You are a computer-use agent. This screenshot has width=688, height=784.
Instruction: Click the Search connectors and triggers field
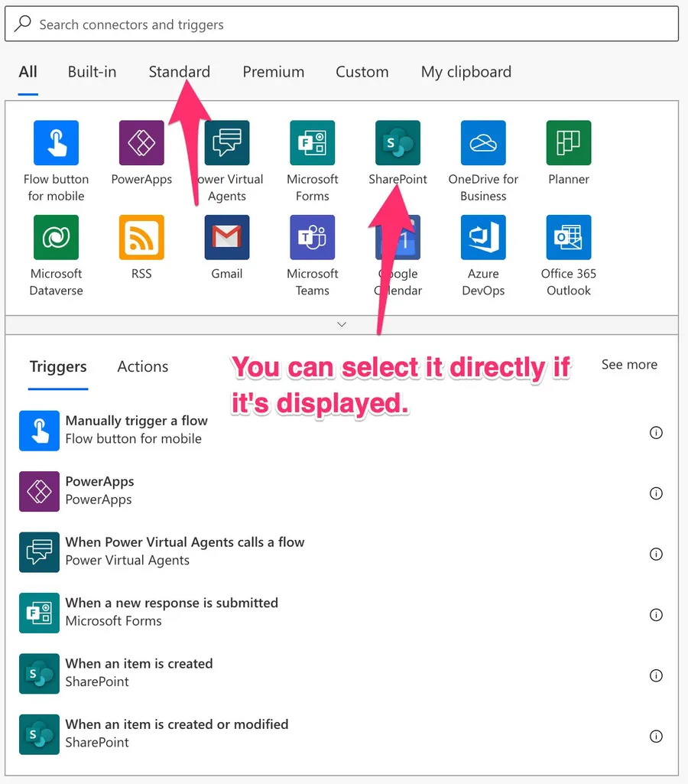342,24
